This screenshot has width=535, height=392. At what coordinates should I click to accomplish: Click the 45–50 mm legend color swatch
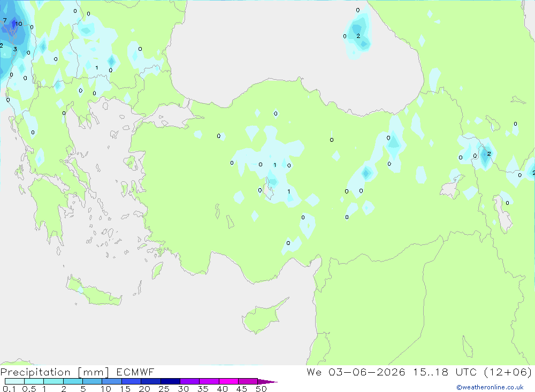(x=248, y=381)
